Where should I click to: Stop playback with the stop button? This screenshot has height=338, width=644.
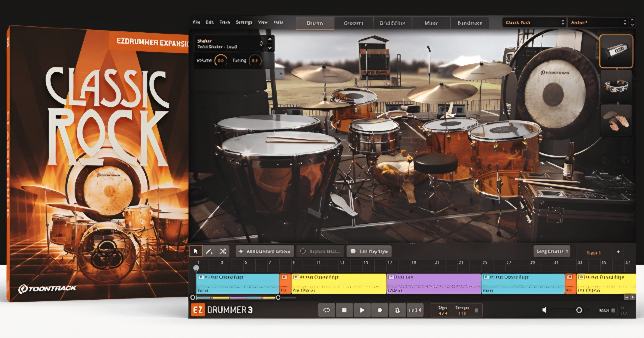tap(344, 310)
